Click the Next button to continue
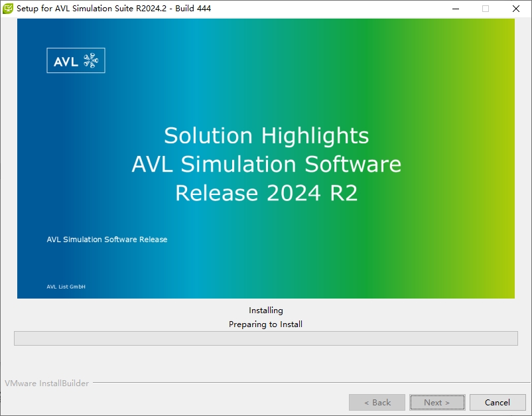This screenshot has width=532, height=416. click(437, 402)
